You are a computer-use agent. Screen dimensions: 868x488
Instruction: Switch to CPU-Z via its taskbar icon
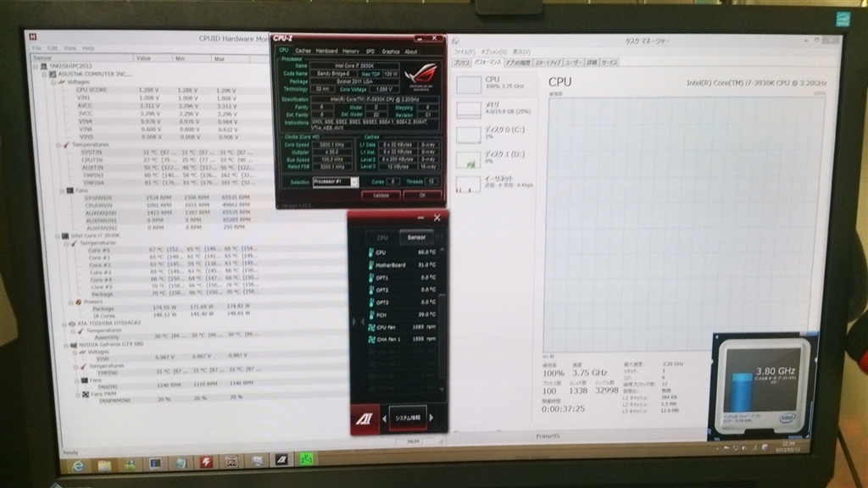pos(231,460)
